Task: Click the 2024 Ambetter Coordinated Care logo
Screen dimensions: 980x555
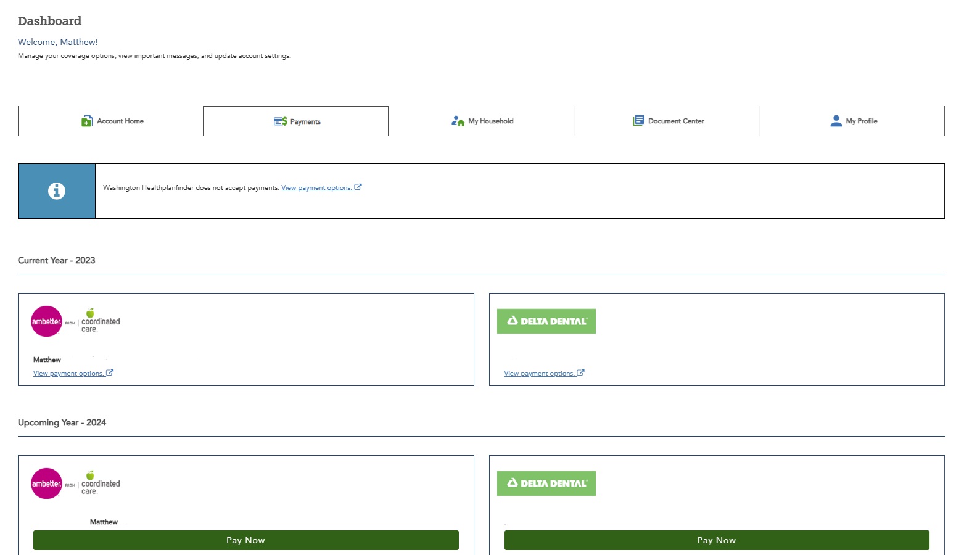Action: (75, 483)
